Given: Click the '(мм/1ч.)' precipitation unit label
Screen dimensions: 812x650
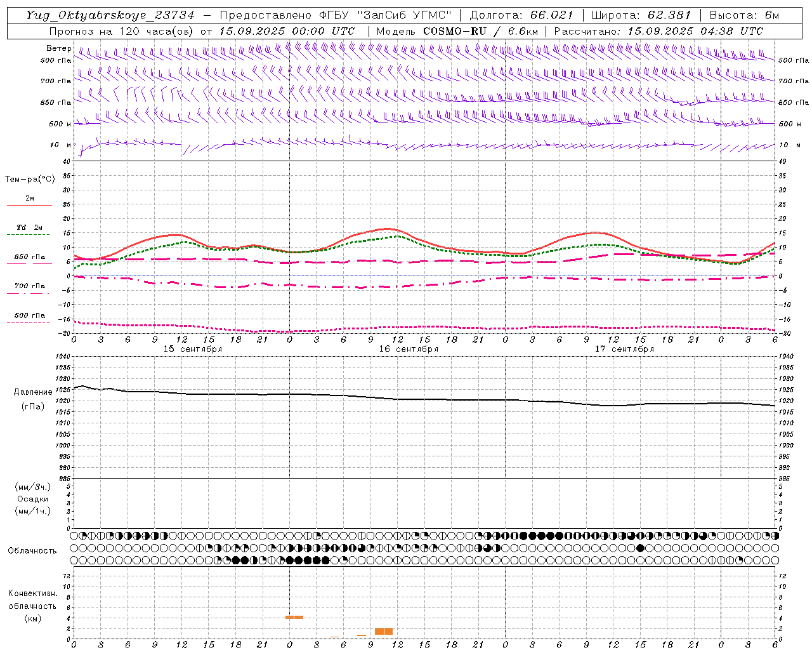Looking at the screenshot, I should pyautogui.click(x=33, y=511).
